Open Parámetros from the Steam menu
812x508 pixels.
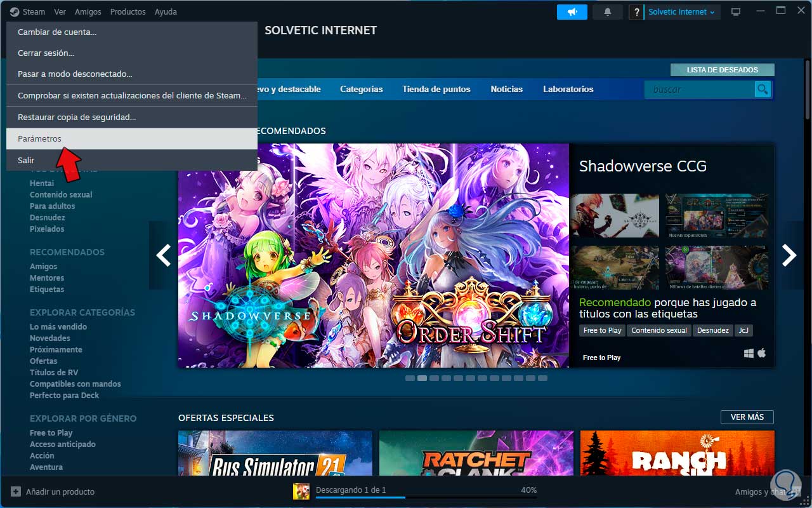(x=132, y=138)
